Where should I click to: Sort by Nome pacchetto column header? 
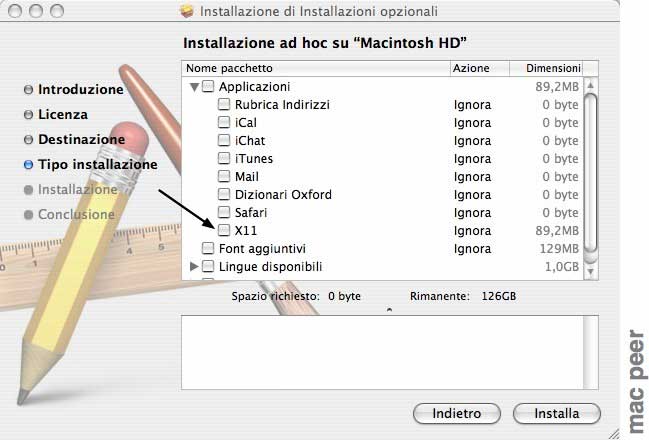coord(316,68)
